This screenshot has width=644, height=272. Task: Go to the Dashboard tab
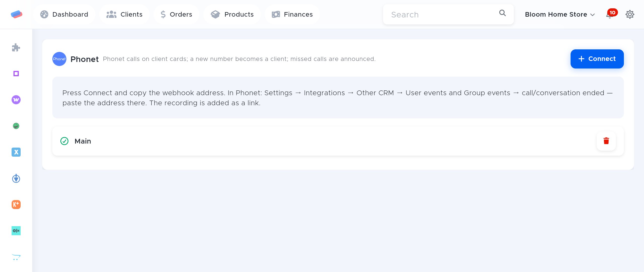64,14
